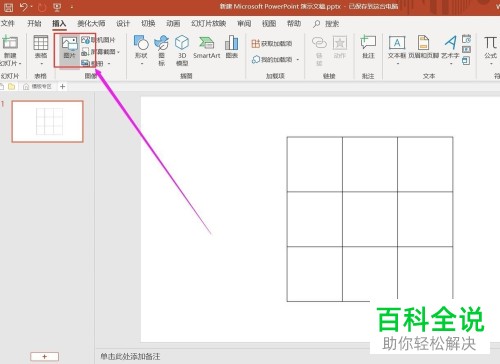The image size is (500, 364).
Task: Click the yellow folder icon below the ribbon
Action: [12, 87]
